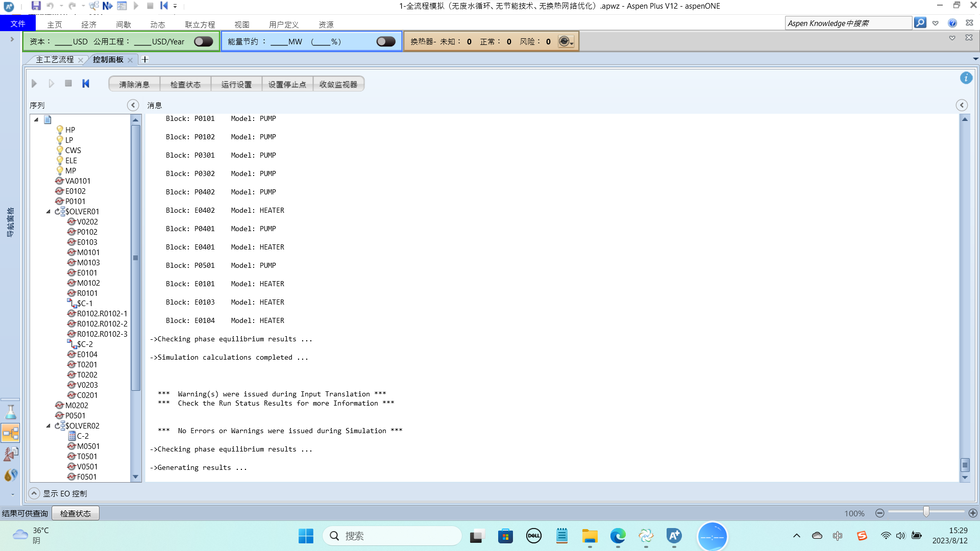The height and width of the screenshot is (551, 980).
Task: Collapse the $OLVER01 tree node
Action: point(48,212)
